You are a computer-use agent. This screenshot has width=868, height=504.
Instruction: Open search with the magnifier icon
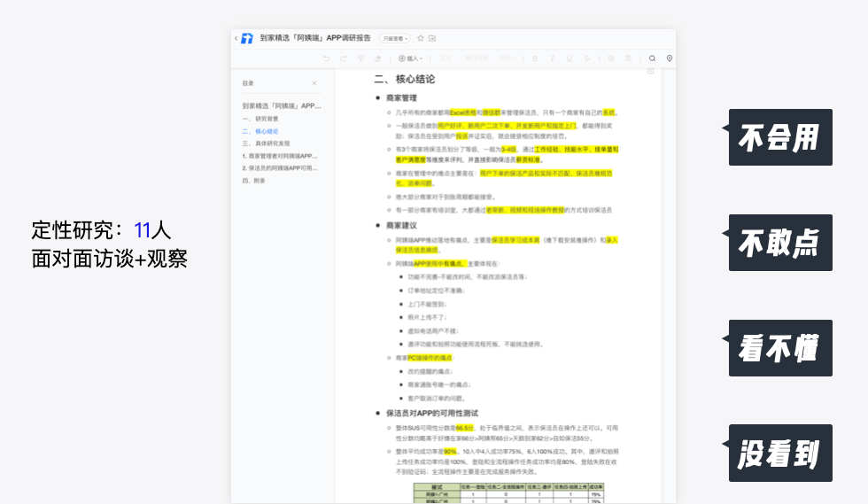(652, 58)
